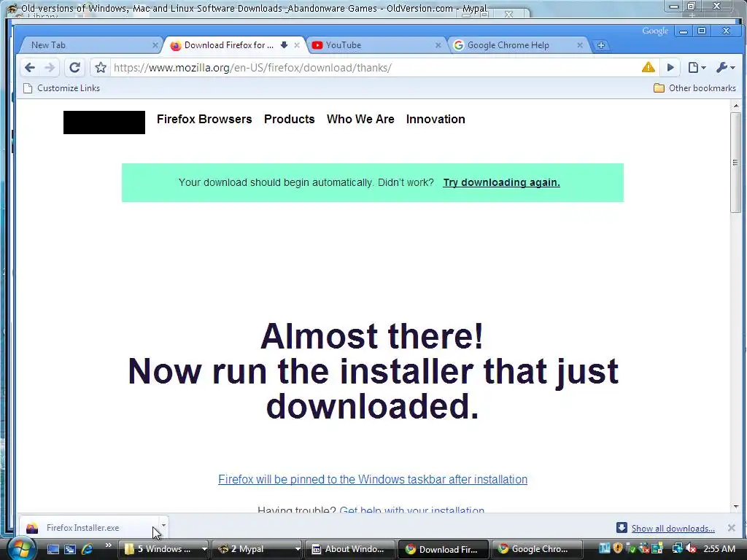This screenshot has width=747, height=560.
Task: Switch to Download Firefox taskbar button
Action: tap(443, 549)
